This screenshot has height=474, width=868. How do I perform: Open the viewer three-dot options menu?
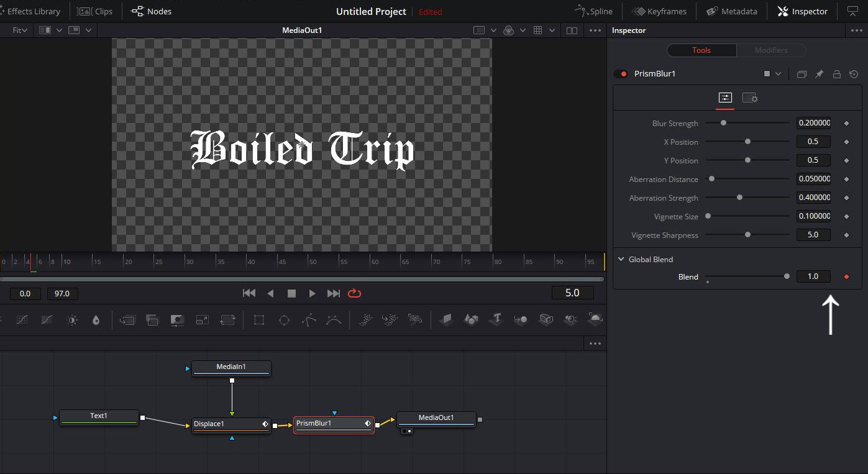pos(595,30)
